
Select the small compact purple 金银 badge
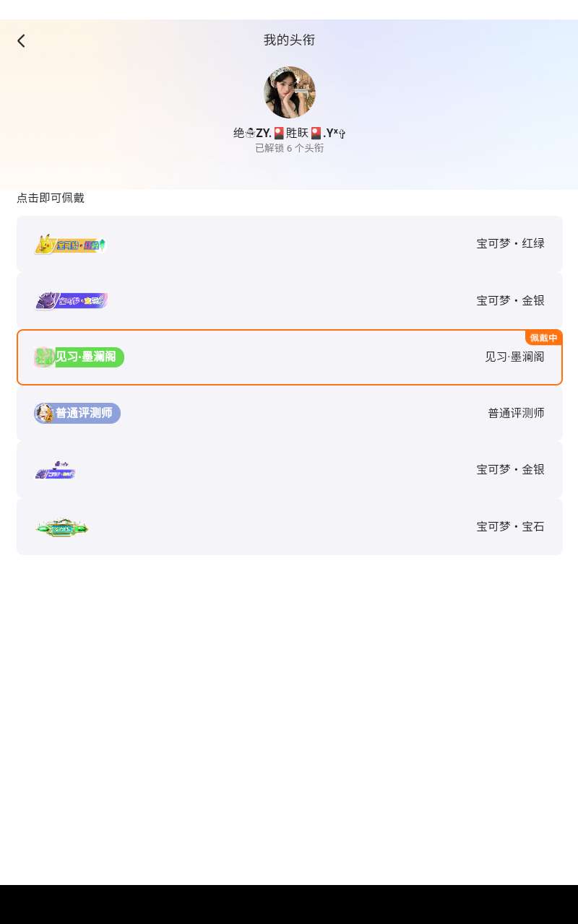point(56,471)
